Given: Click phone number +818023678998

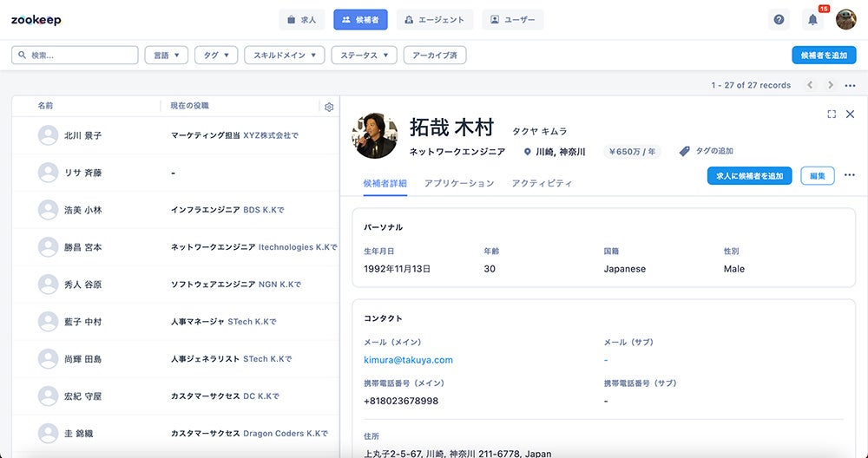Looking at the screenshot, I should pos(401,401).
